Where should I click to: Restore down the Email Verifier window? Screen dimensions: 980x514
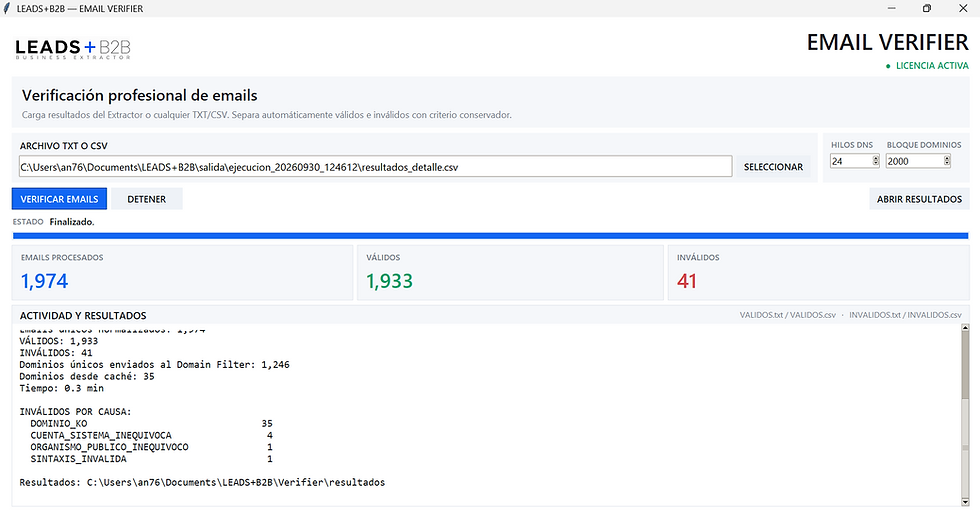(x=927, y=8)
